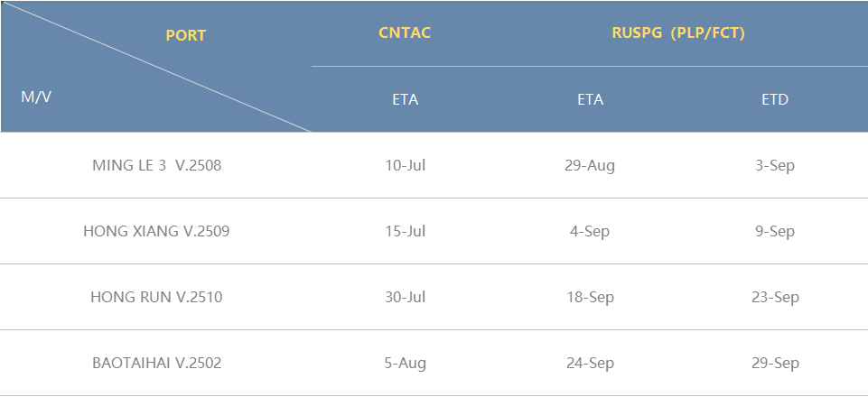This screenshot has height=397, width=868.
Task: Click the M/V header label
Action: click(x=36, y=97)
